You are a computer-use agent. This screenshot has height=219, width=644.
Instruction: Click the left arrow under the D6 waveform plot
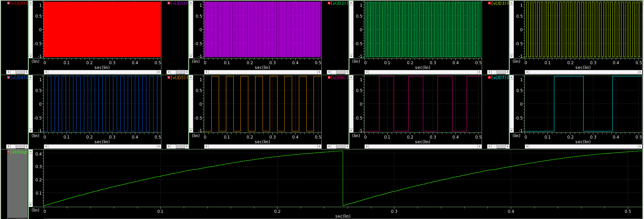pyautogui.click(x=366, y=146)
